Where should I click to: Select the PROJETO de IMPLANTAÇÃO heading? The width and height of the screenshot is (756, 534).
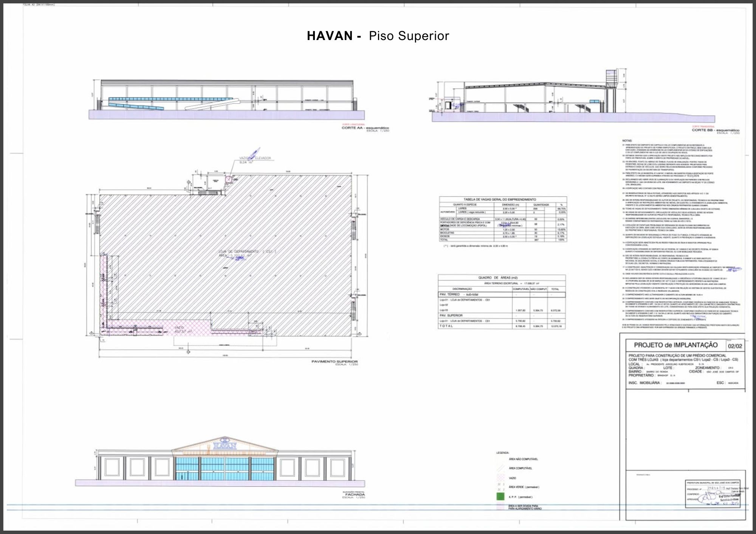pyautogui.click(x=675, y=345)
